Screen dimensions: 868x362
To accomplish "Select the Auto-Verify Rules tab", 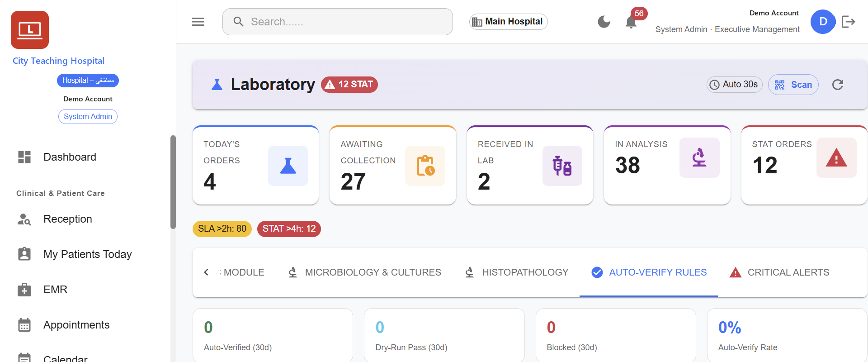I will tap(649, 272).
